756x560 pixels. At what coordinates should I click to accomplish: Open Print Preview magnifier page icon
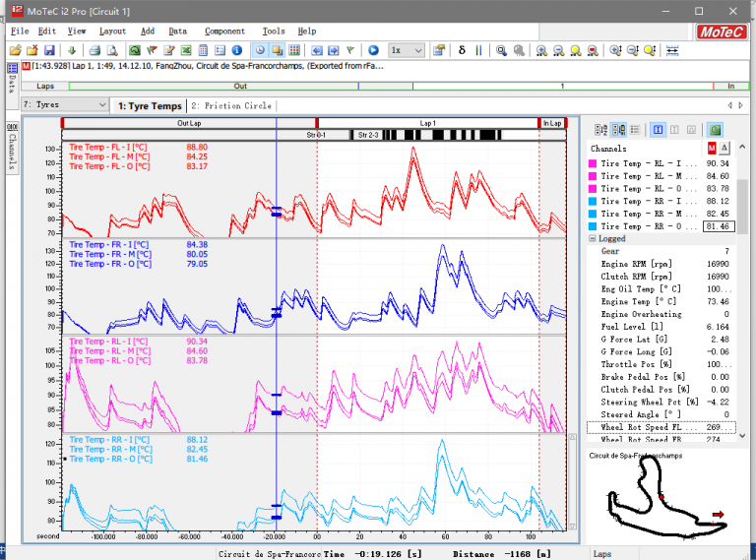tap(112, 50)
